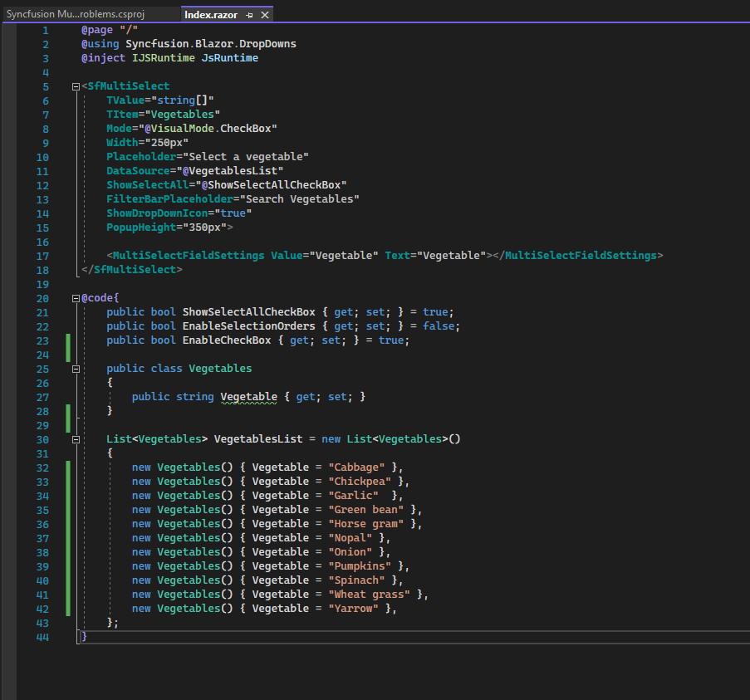This screenshot has width=750, height=700.
Task: Place cursor on the underlined Vegetable property
Action: click(x=248, y=396)
